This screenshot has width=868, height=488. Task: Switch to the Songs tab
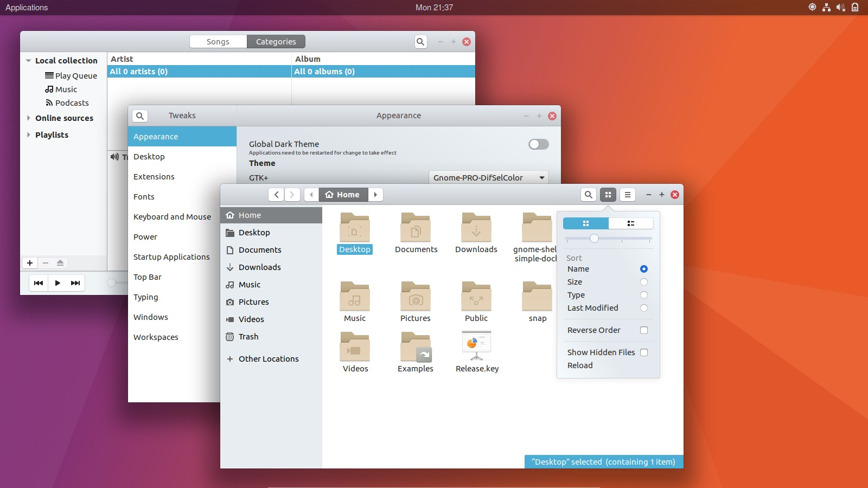click(218, 42)
